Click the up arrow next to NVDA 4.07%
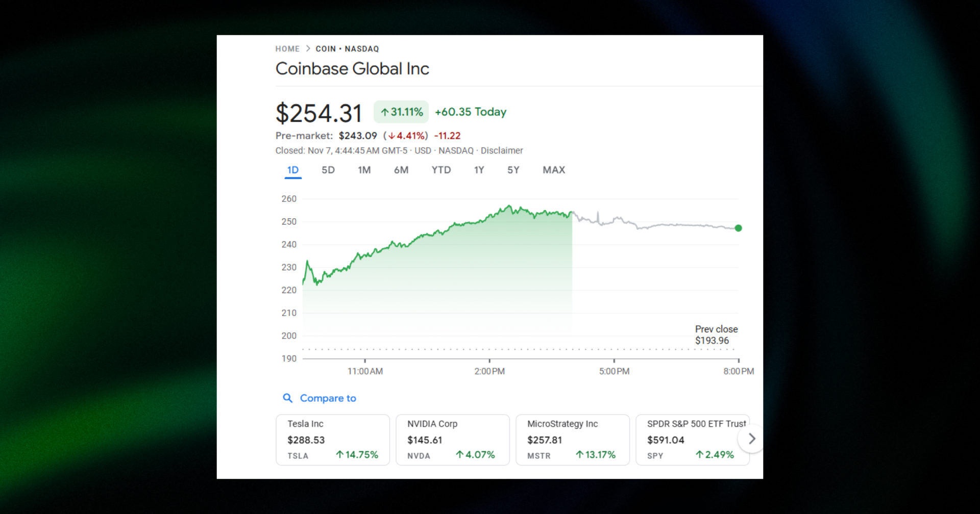This screenshot has height=514, width=980. 459,454
